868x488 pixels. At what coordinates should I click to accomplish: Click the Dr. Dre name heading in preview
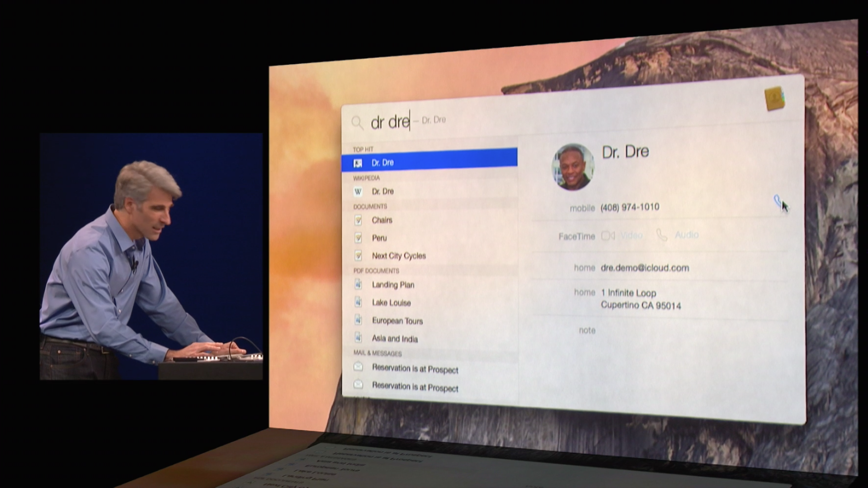click(x=625, y=152)
